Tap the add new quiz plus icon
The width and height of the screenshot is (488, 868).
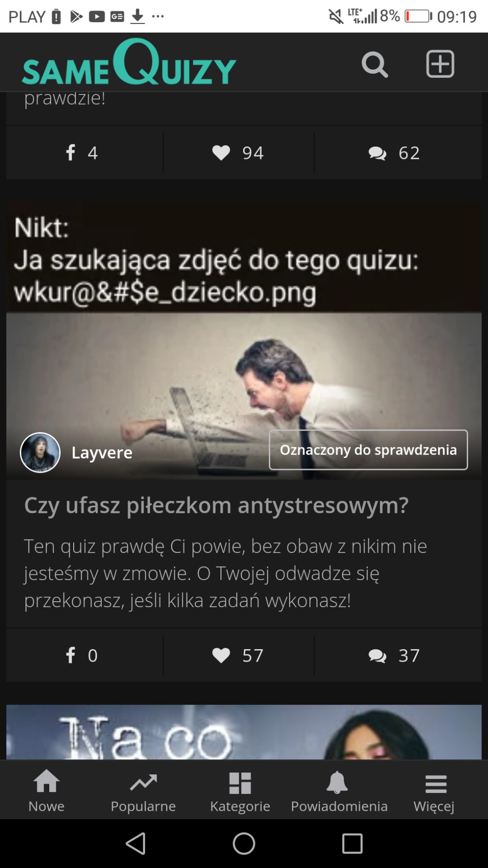tap(440, 64)
